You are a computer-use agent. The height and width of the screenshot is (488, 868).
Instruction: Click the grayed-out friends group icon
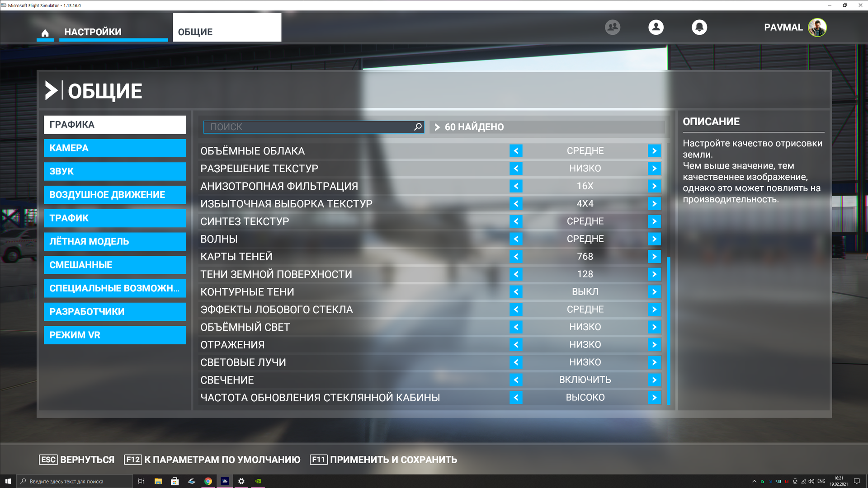[x=613, y=27]
